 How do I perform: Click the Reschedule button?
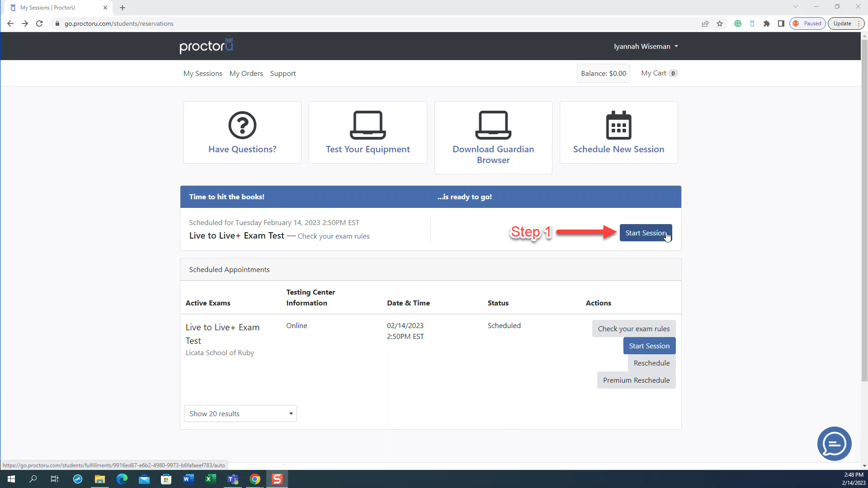pos(651,363)
